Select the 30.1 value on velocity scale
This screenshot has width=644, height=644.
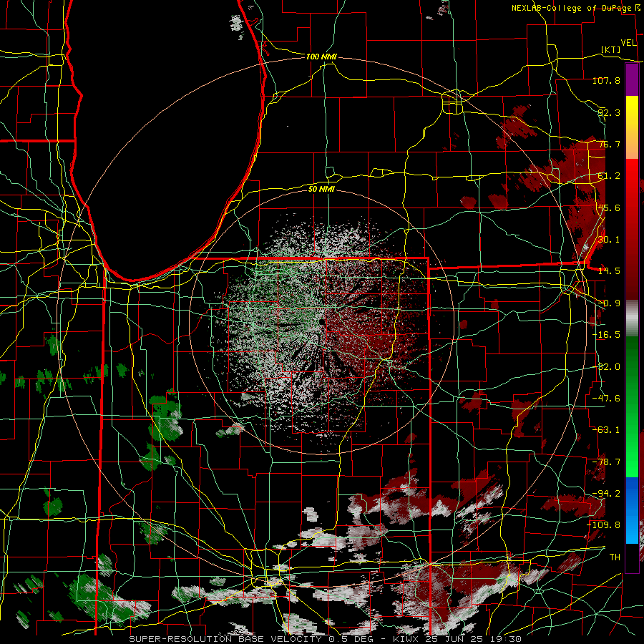pos(609,240)
